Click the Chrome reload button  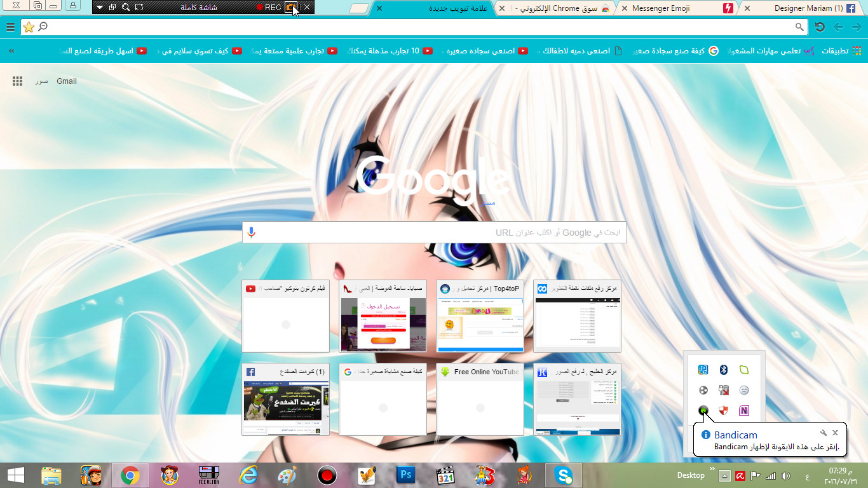point(820,27)
